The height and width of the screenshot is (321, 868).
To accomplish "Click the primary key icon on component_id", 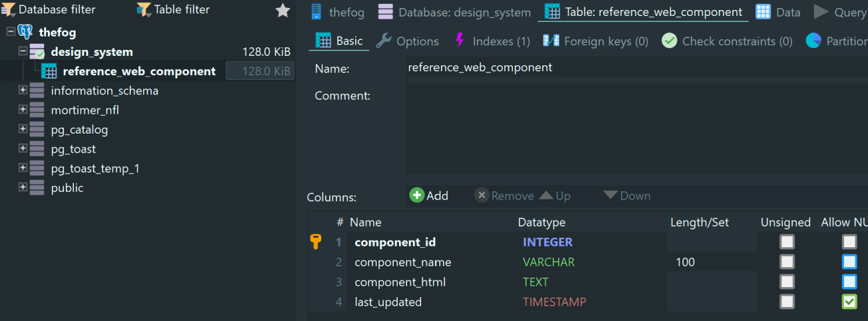I will click(316, 242).
